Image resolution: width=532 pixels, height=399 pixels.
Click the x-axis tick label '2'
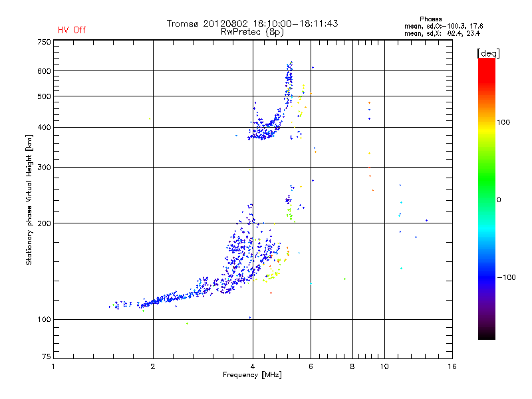(153, 366)
